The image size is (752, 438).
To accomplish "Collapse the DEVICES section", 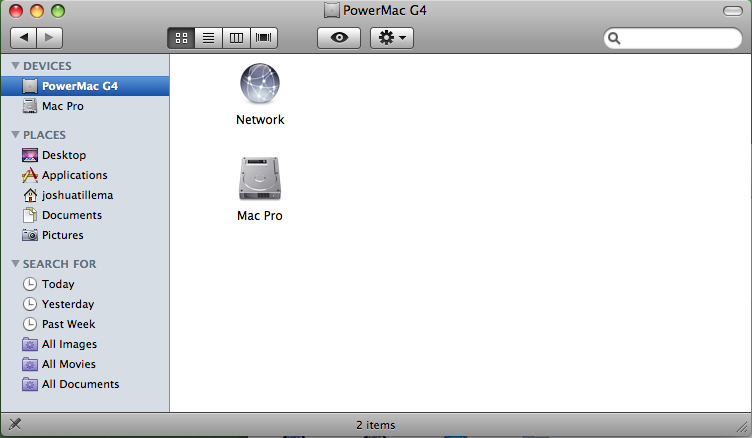I will [15, 66].
